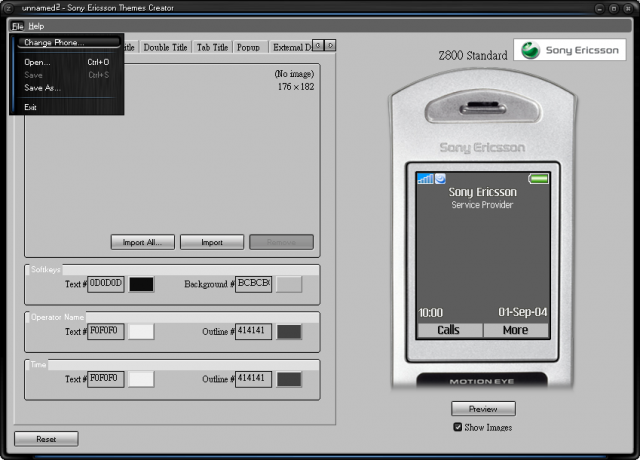The image size is (640, 460).
Task: Edit the Time Text color field
Action: coord(106,379)
